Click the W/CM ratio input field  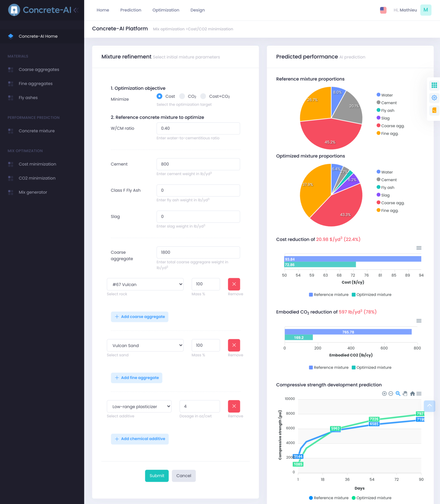pos(198,128)
